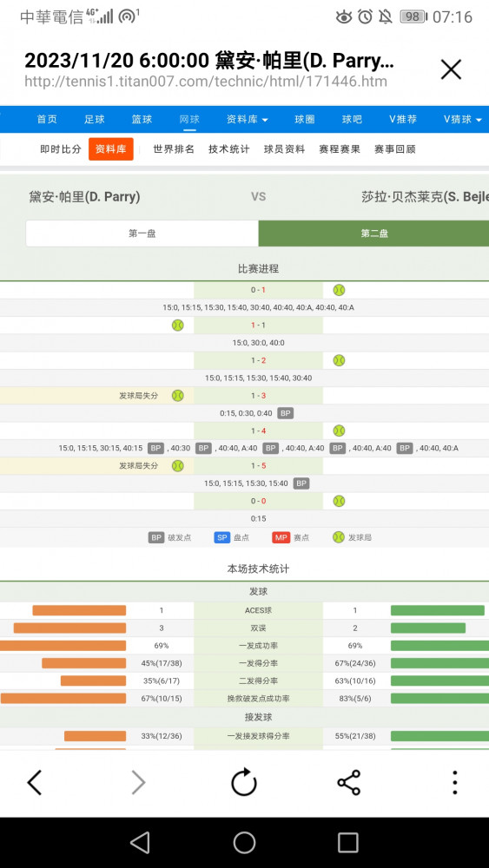Close the browser page with X icon
489x868 pixels.
[451, 69]
